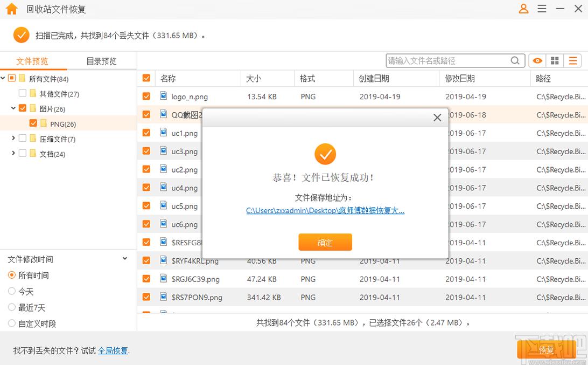Image resolution: width=588 pixels, height=365 pixels.
Task: Collapse the 图片(26) tree node
Action: 13,108
